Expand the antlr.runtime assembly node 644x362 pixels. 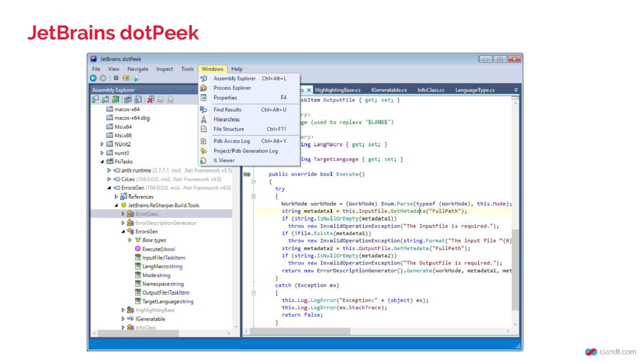[109, 170]
